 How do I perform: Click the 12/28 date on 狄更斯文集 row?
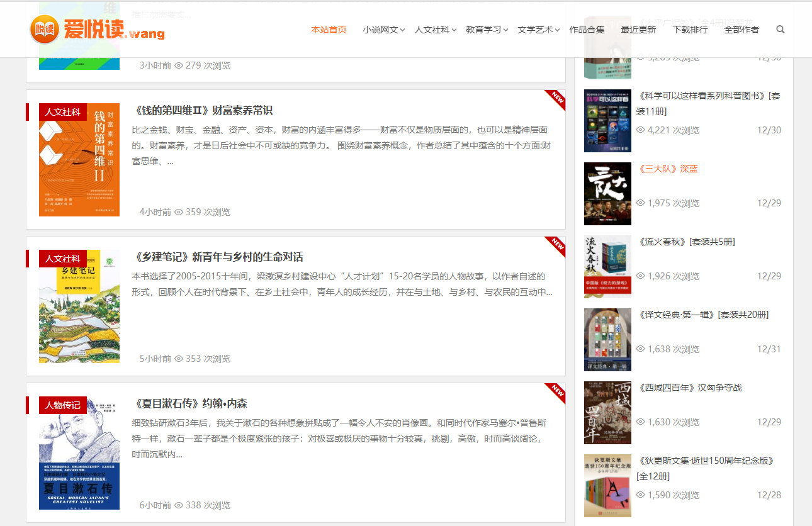(769, 495)
